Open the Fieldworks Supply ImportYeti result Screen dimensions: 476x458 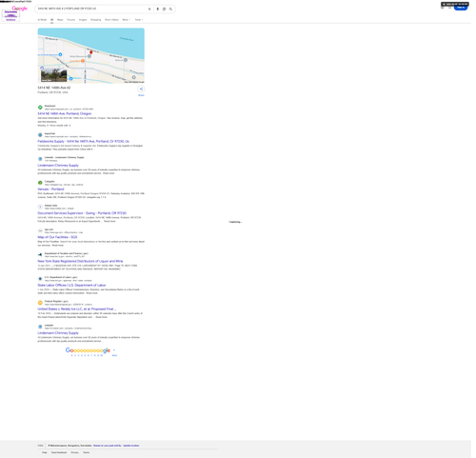[x=83, y=141]
